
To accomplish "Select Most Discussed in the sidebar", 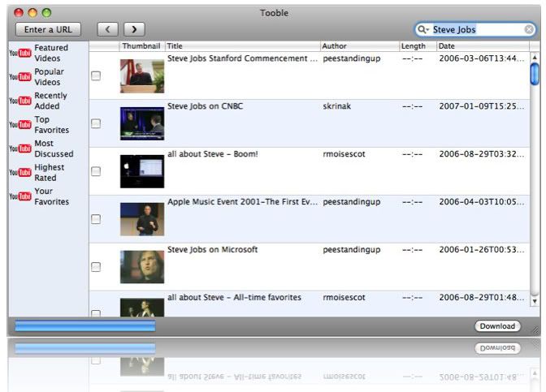I will (x=54, y=149).
